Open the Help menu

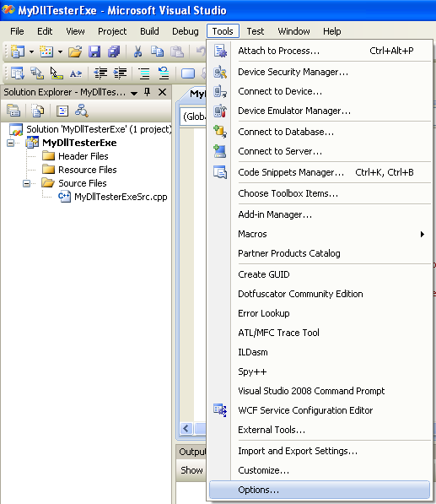(x=332, y=31)
